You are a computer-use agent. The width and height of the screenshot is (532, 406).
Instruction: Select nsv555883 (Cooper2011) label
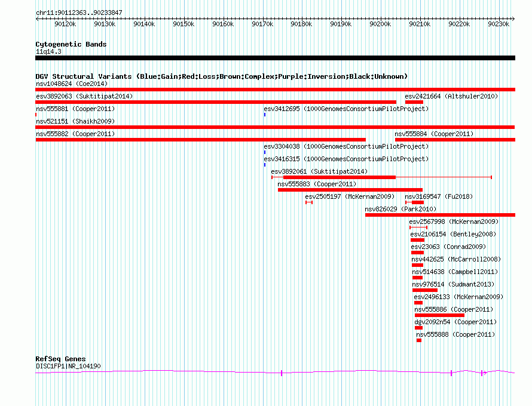coord(317,184)
